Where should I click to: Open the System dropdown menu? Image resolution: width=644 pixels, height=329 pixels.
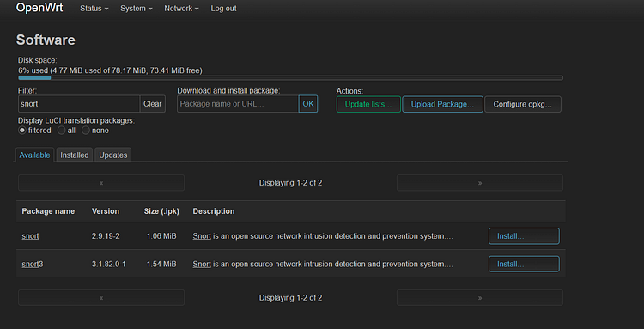point(136,9)
